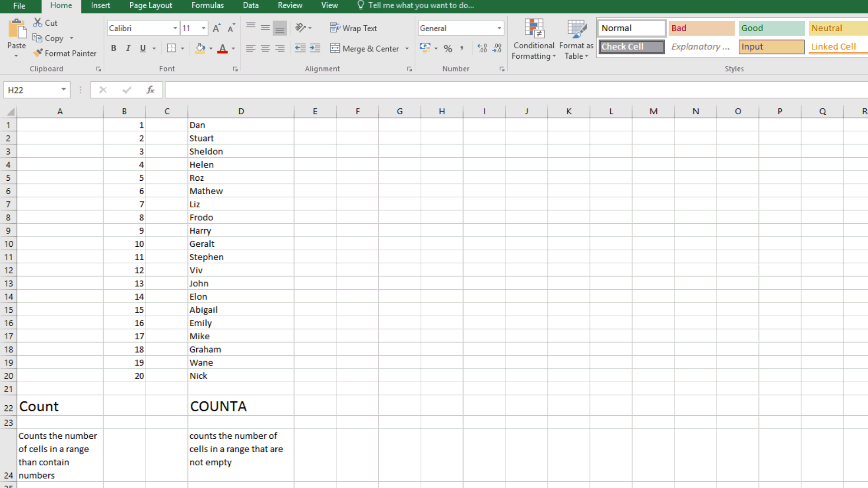The height and width of the screenshot is (488, 868).
Task: Apply Percent Style to the selection
Action: pyautogui.click(x=448, y=48)
